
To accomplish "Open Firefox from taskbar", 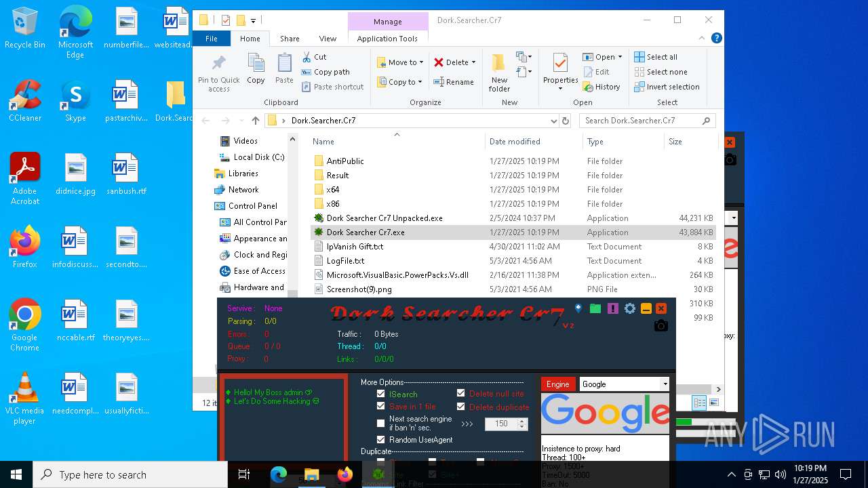I will click(x=344, y=474).
